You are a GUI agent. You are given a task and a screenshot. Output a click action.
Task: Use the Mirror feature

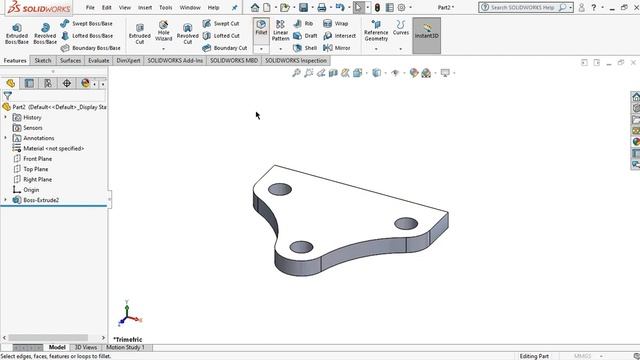pos(336,48)
